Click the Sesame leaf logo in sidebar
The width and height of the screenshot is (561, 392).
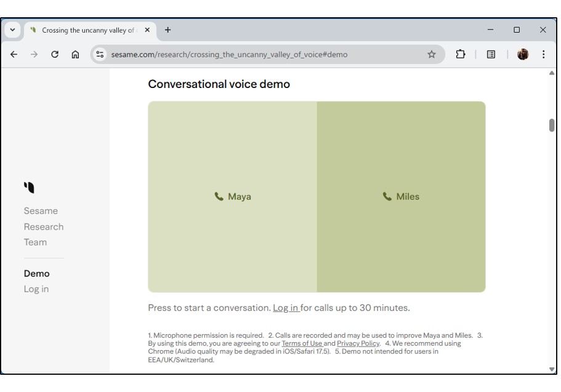coord(30,187)
